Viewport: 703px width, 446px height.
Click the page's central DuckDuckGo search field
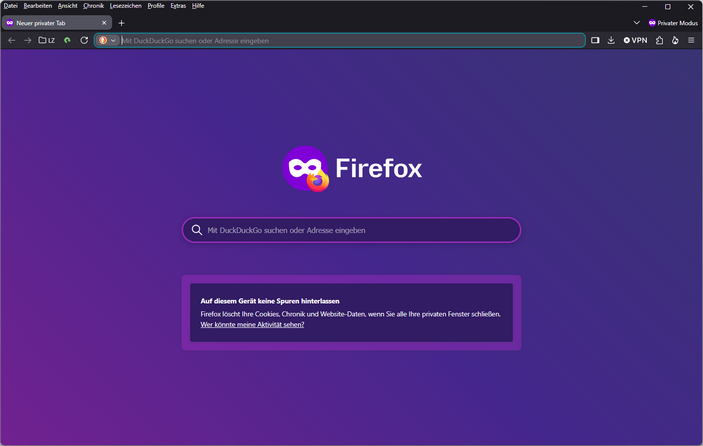point(352,230)
